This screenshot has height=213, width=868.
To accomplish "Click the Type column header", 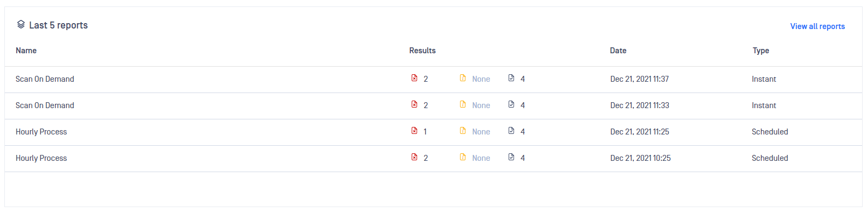I will pos(761,51).
